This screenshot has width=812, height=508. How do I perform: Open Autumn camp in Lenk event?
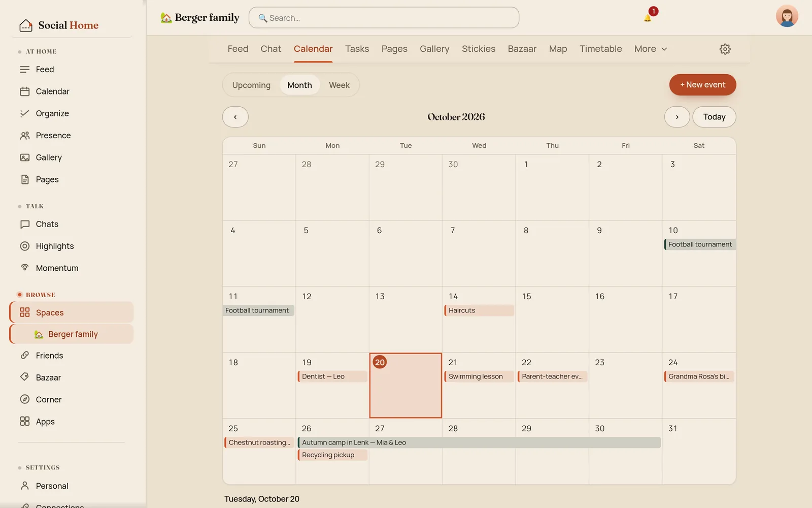(479, 442)
